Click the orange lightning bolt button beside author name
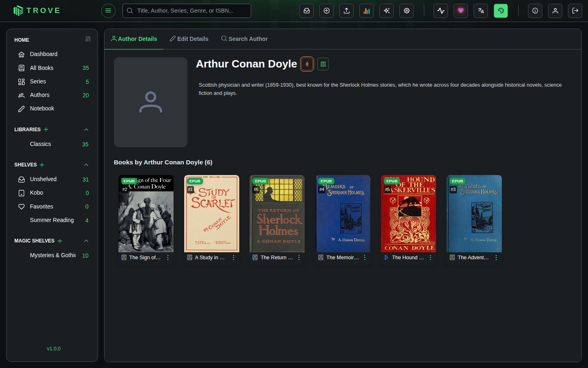The image size is (588, 368). pyautogui.click(x=307, y=64)
